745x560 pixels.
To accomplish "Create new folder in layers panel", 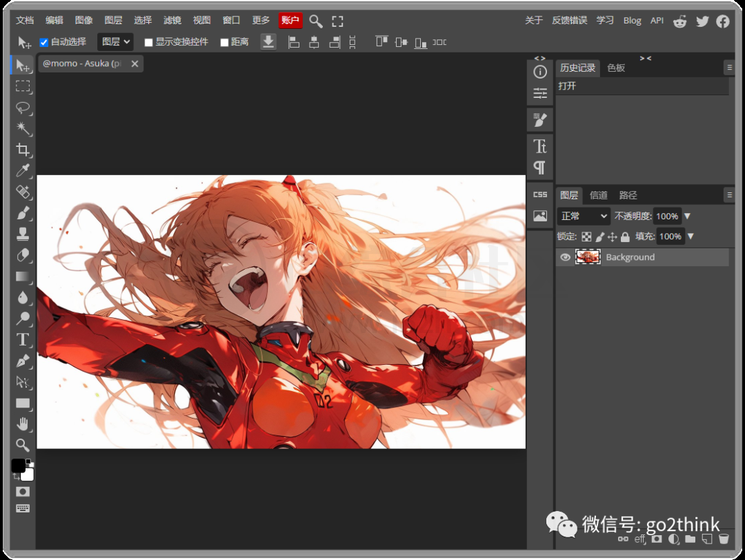I will (691, 539).
